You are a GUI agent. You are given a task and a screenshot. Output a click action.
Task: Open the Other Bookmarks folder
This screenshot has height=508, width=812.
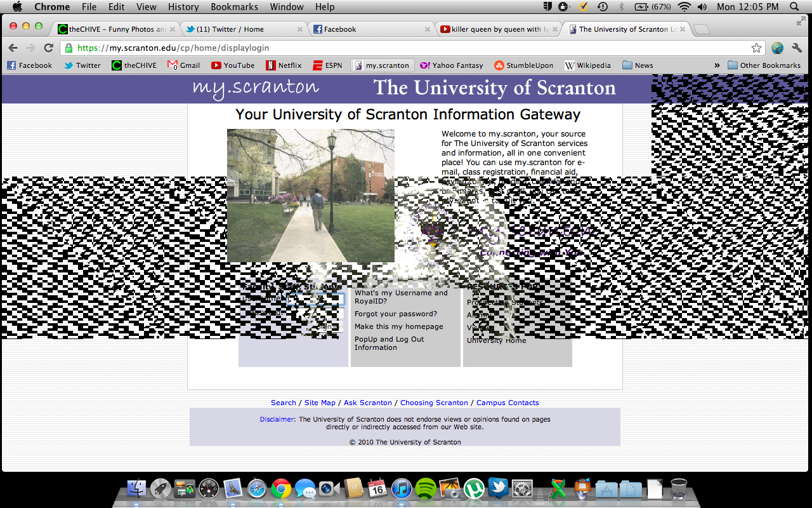[764, 65]
